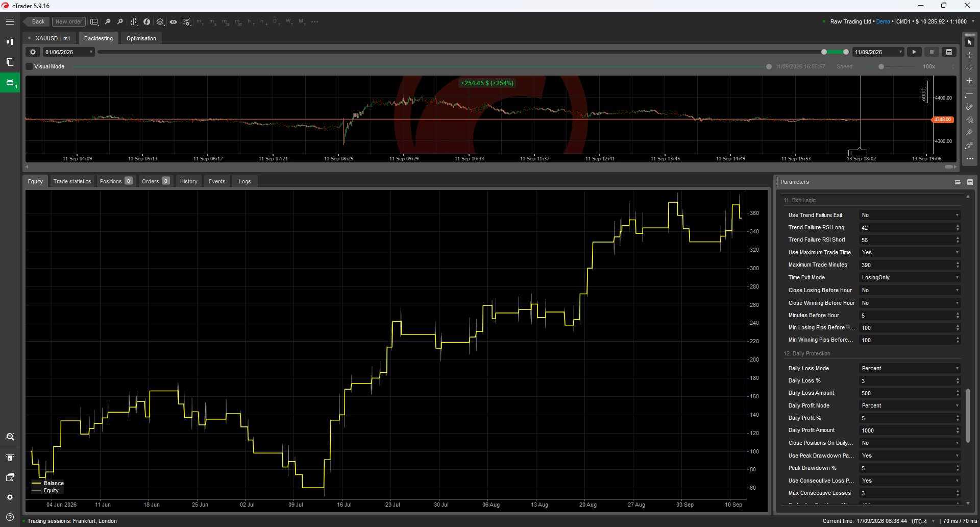Open the Daily Loss Mode dropdown
The width and height of the screenshot is (980, 527).
coord(910,369)
